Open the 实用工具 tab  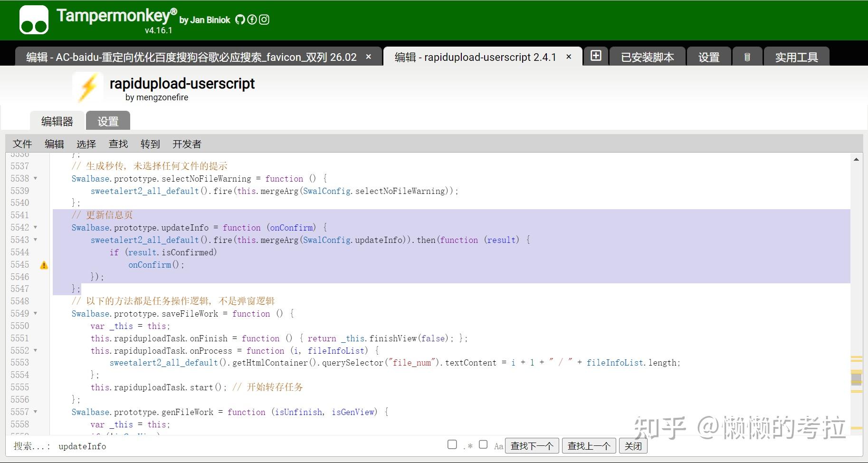796,57
